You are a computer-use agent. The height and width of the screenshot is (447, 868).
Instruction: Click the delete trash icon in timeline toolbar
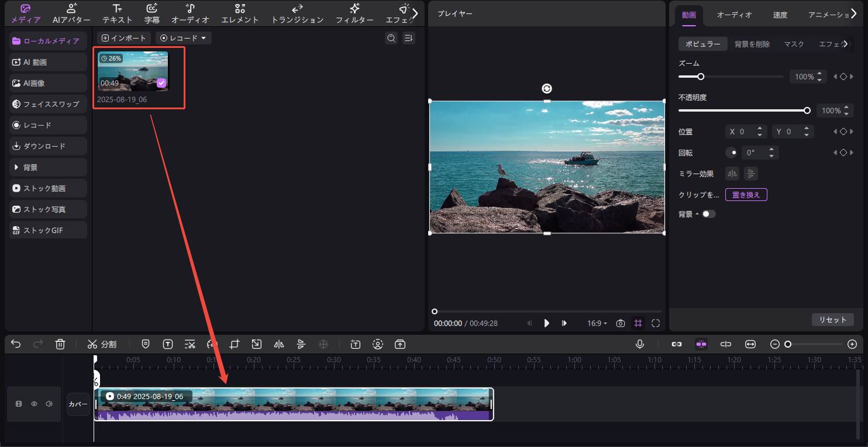(x=60, y=344)
